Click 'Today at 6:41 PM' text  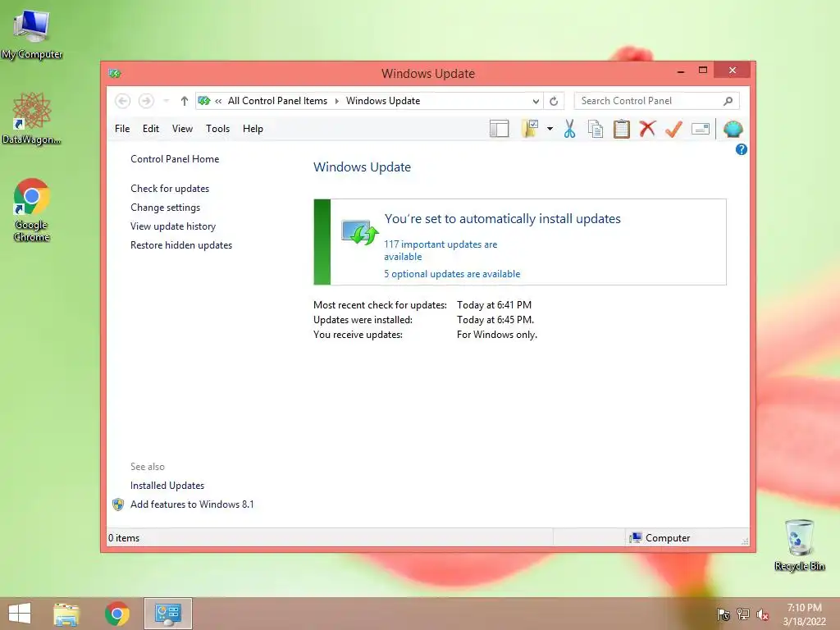pos(494,305)
